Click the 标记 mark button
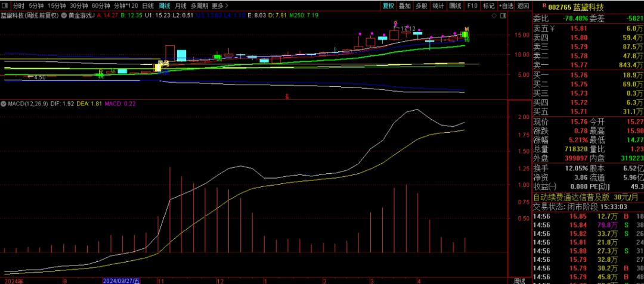 pyautogui.click(x=489, y=6)
